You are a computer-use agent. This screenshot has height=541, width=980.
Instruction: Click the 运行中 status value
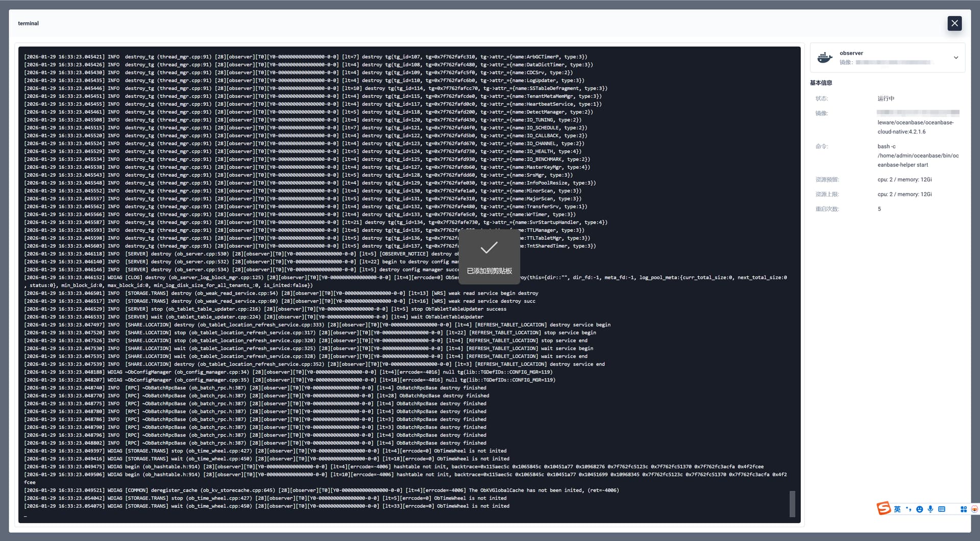pos(886,99)
